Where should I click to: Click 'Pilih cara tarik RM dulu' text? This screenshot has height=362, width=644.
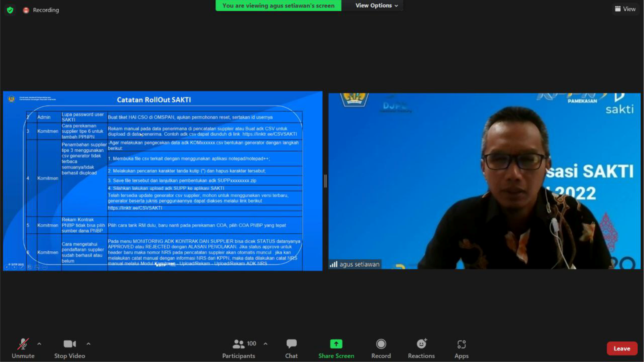click(197, 225)
